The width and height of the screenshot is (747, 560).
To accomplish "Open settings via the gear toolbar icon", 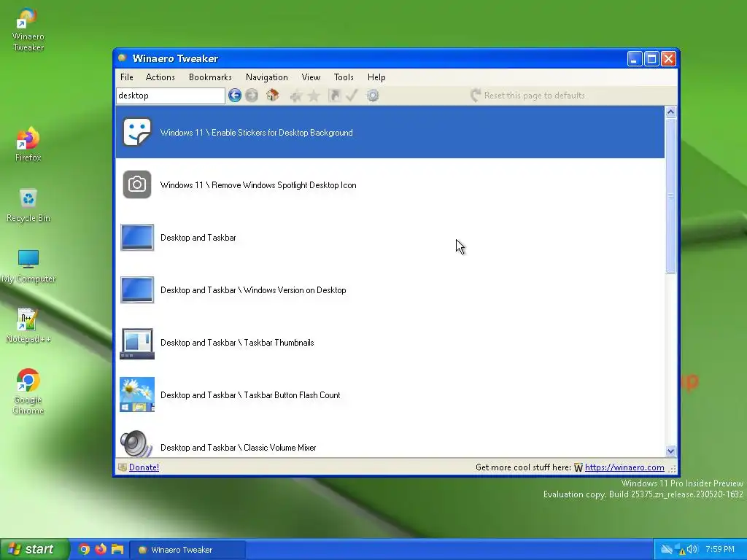I will [373, 96].
